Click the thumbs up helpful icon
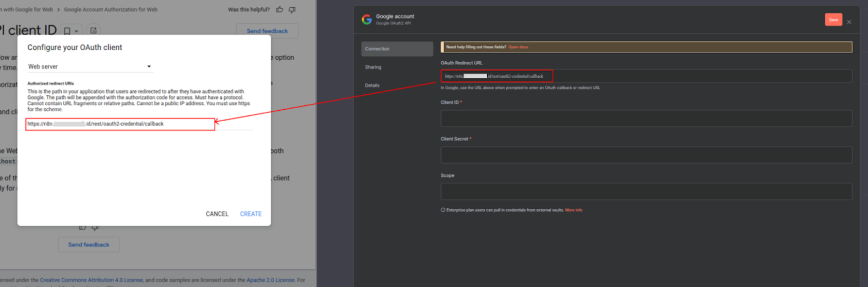 pyautogui.click(x=279, y=9)
